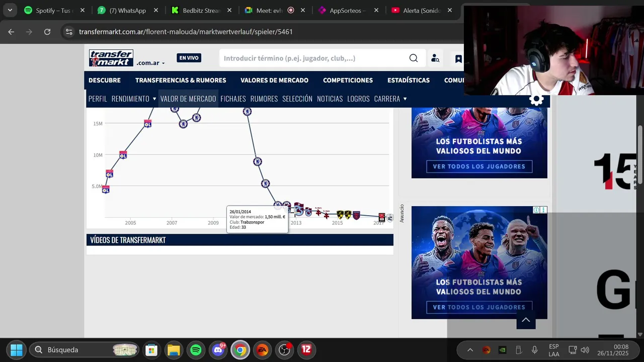Screen dimensions: 644x362
Task: Open Spotify from the taskbar
Action: point(196,349)
